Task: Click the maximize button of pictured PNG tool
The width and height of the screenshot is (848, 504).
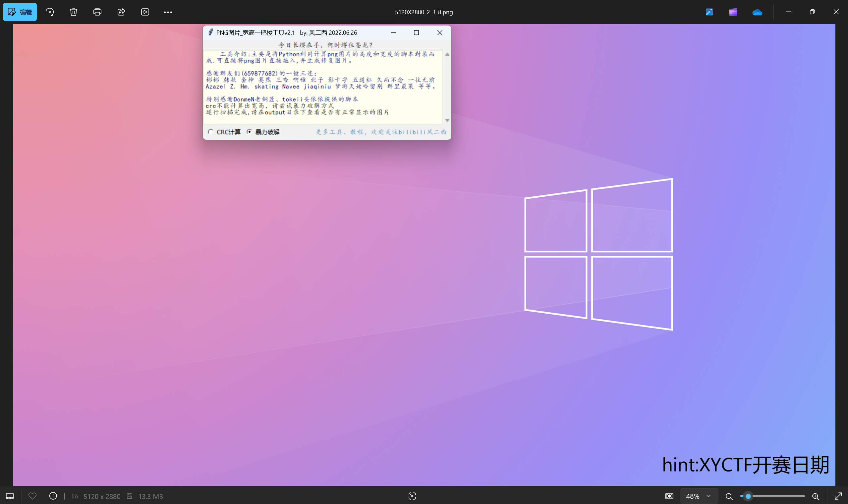Action: pos(416,32)
